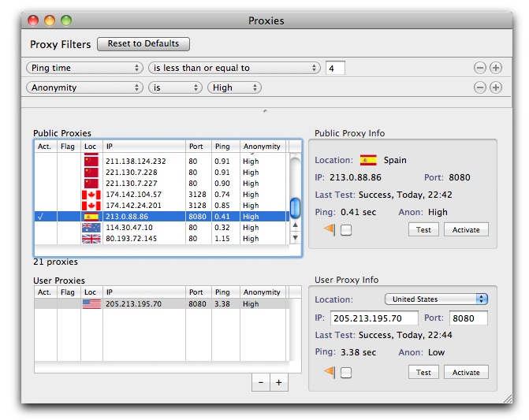529x420 pixels.
Task: Click the orange flag in User Proxy Info
Action: pos(330,372)
